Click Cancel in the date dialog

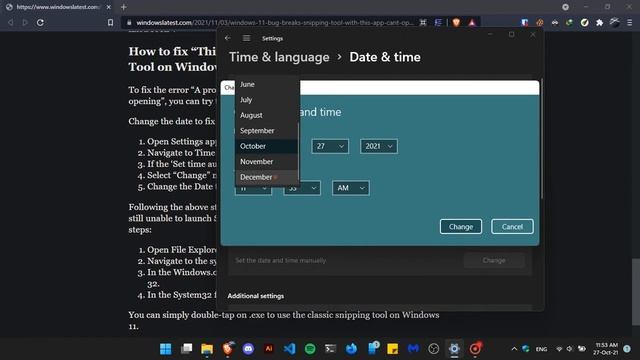pyautogui.click(x=512, y=227)
